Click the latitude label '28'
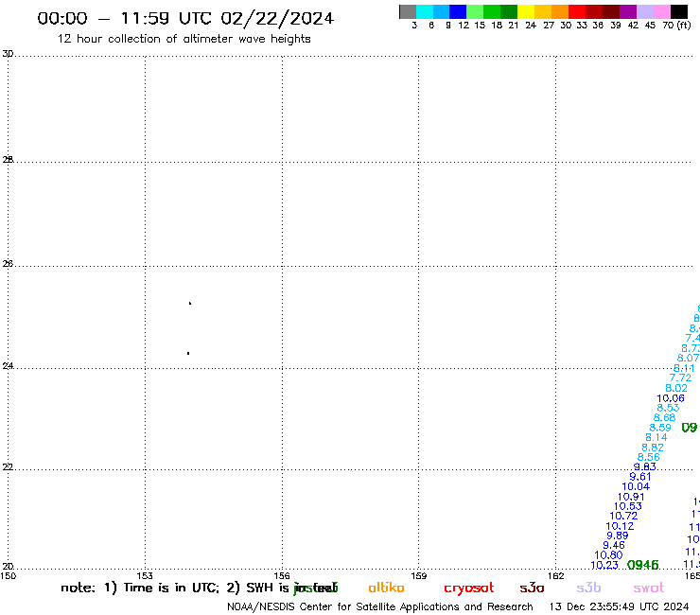700x615 pixels. click(8, 160)
